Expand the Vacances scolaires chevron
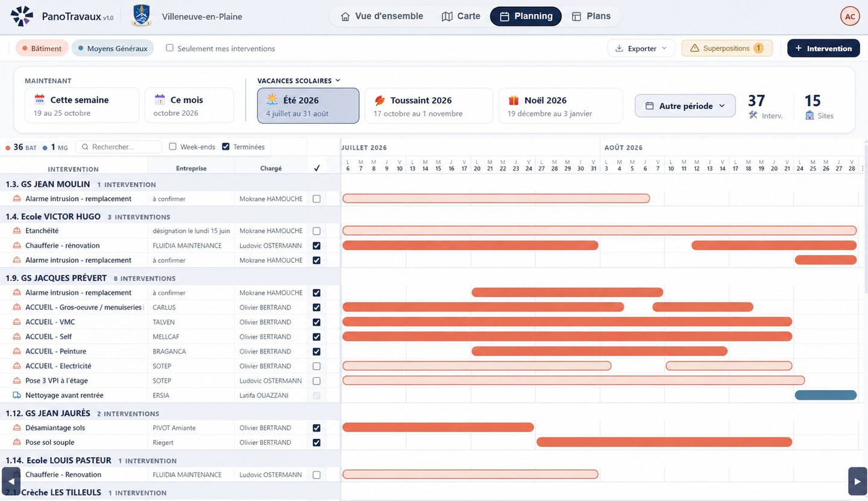 [x=338, y=80]
